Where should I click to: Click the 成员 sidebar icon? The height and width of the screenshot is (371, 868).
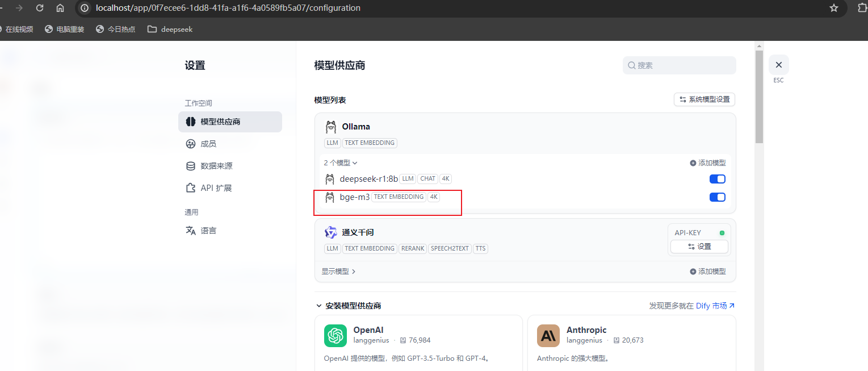[191, 144]
